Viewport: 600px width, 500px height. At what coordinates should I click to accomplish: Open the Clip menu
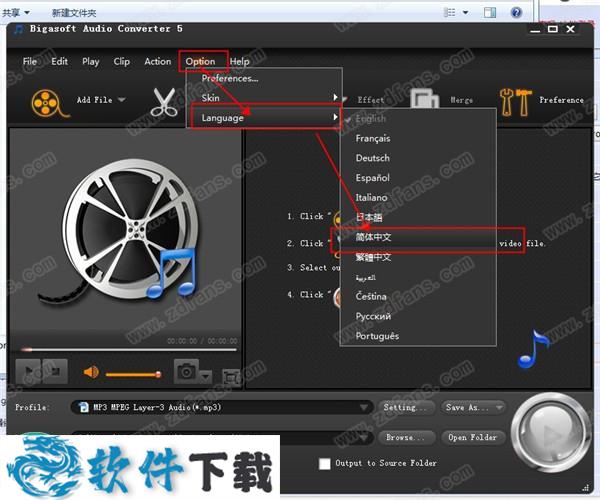click(122, 62)
